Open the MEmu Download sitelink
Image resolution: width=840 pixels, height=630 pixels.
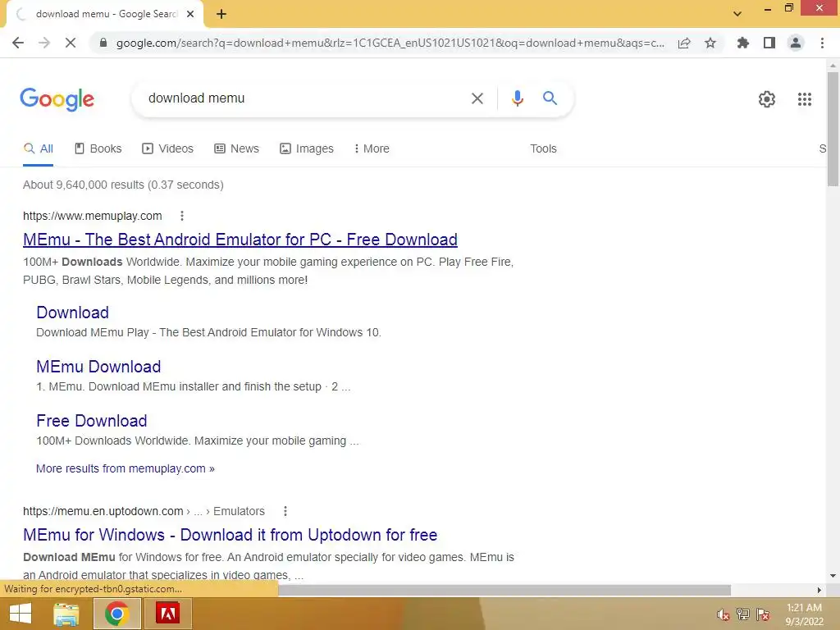tap(98, 367)
